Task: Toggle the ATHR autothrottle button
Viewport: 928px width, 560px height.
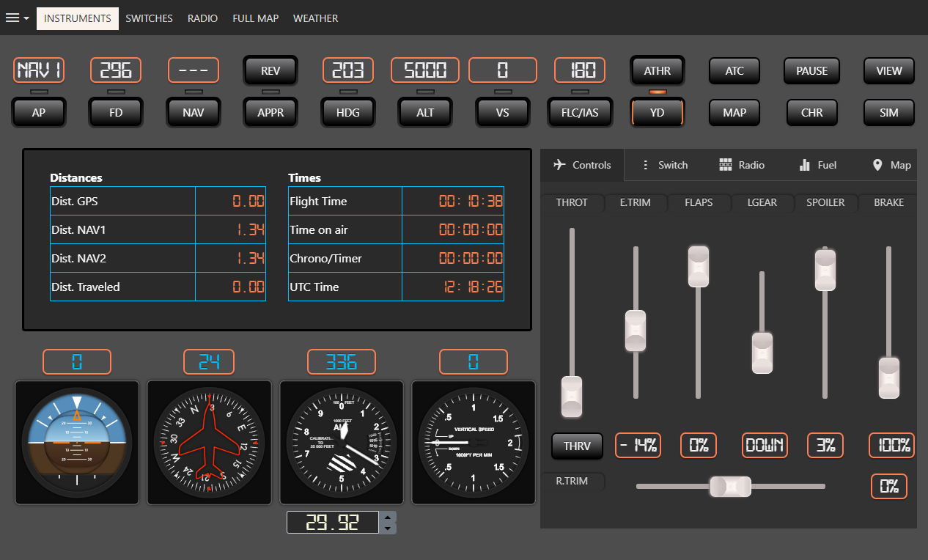Action: (657, 71)
